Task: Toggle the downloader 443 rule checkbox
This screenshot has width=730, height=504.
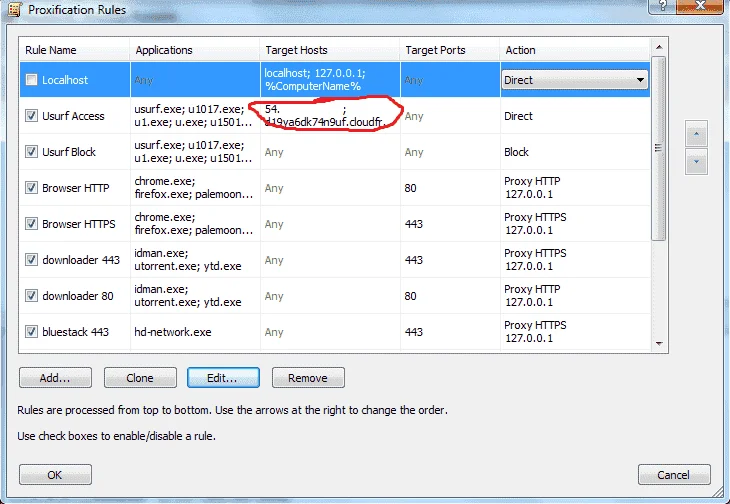Action: point(31,260)
